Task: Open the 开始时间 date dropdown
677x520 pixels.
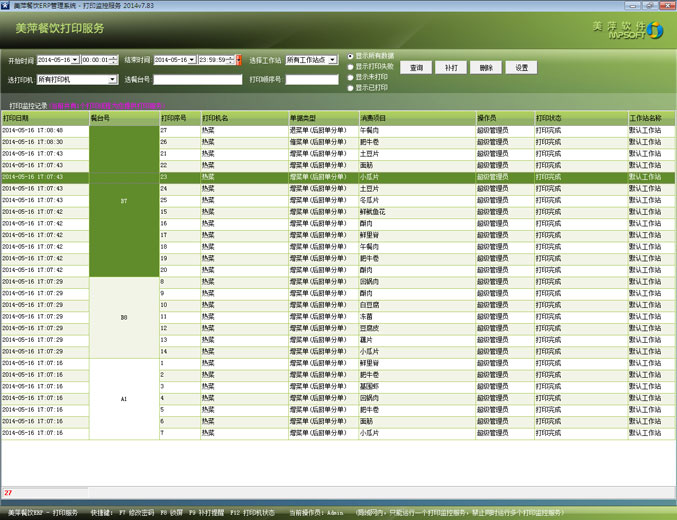Action: click(75, 60)
